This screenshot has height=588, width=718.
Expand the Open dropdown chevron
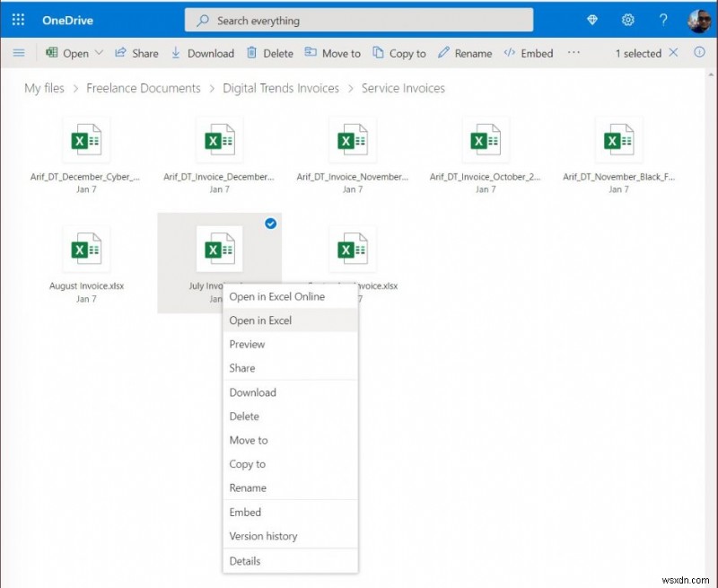pyautogui.click(x=100, y=53)
